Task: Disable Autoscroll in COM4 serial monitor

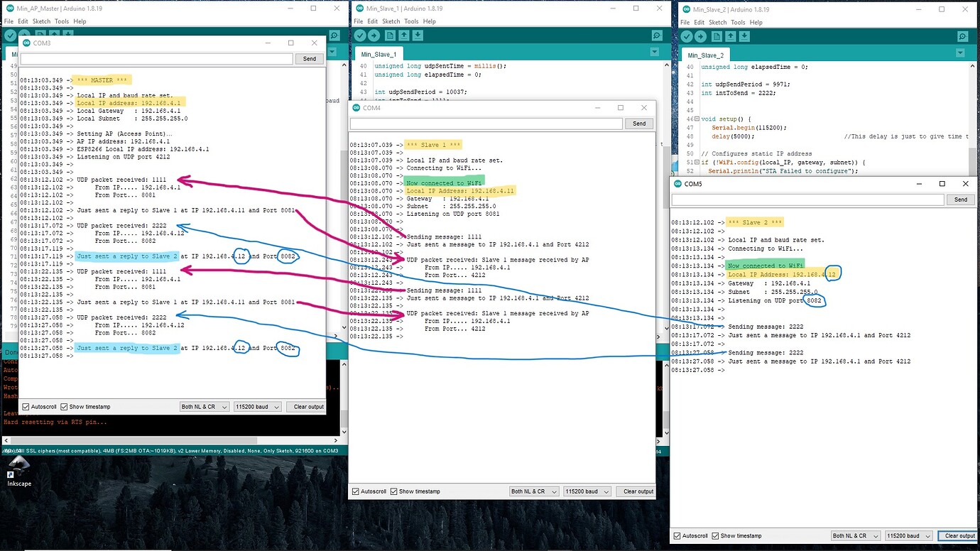Action: 354,491
